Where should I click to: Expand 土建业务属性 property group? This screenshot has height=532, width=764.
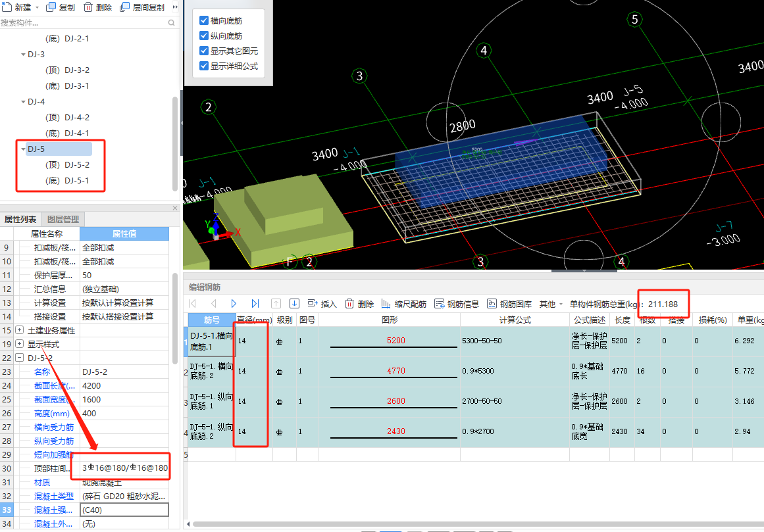tap(20, 330)
